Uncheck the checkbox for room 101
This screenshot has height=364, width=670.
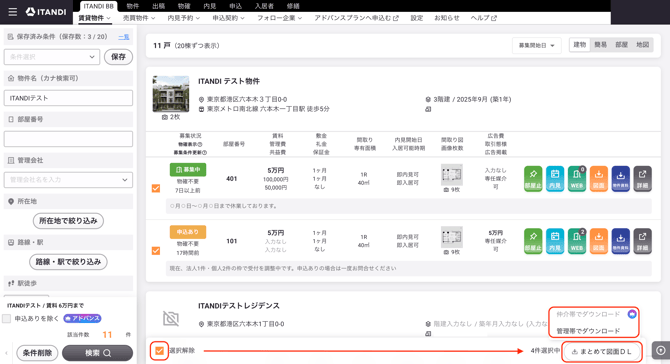click(x=156, y=250)
